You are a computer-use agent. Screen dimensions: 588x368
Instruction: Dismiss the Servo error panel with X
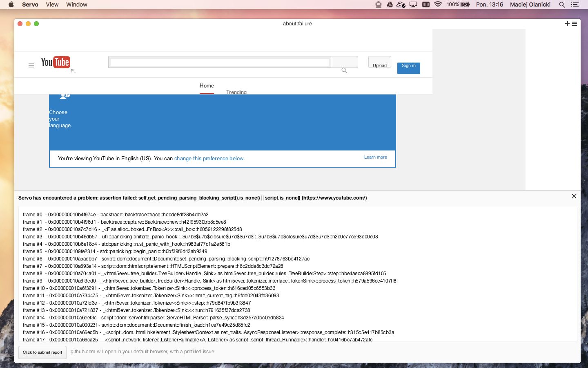pyautogui.click(x=574, y=196)
